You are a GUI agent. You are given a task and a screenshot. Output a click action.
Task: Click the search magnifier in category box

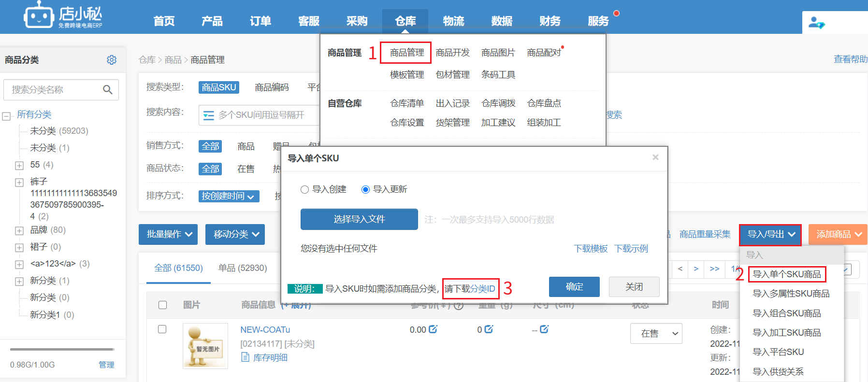[x=107, y=90]
